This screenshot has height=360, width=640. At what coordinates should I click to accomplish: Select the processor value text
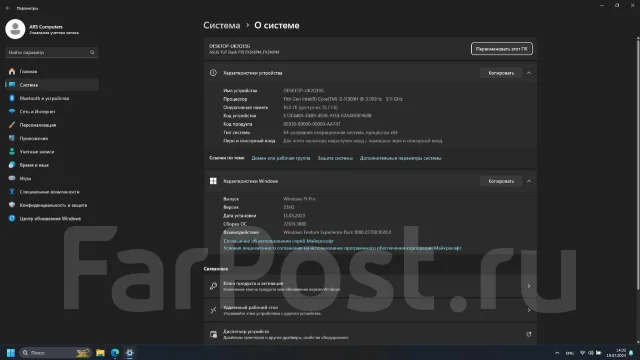coord(343,99)
